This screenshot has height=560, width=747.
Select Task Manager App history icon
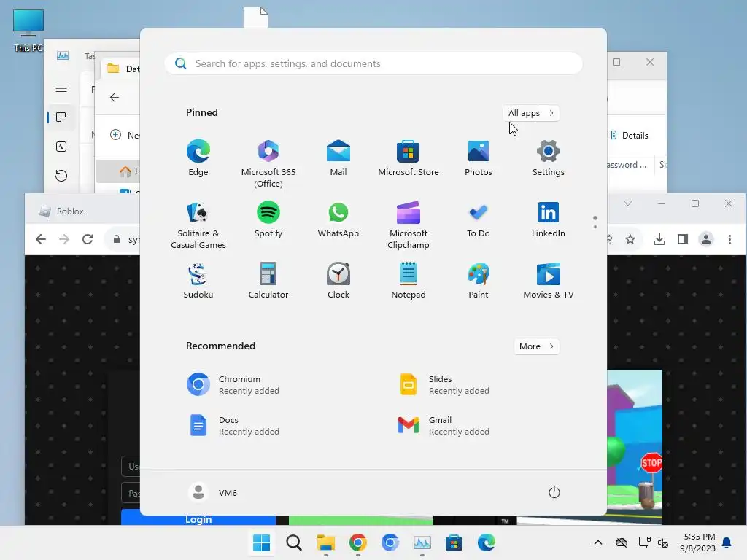(x=61, y=176)
